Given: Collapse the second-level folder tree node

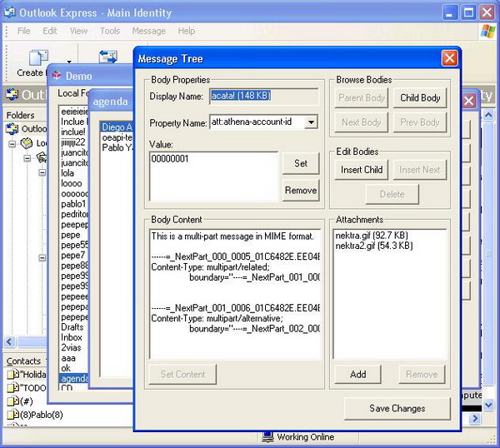Looking at the screenshot, I should [x=27, y=158].
